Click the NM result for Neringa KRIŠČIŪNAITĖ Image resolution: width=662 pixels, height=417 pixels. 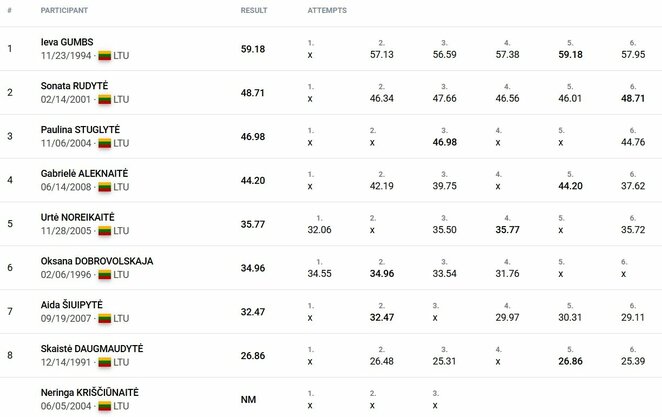(248, 400)
